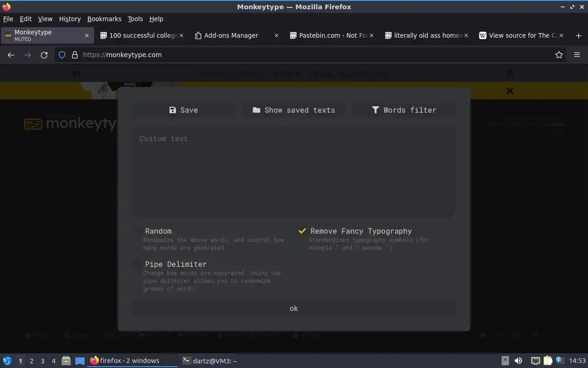
Task: Open the Words filter button
Action: 404,110
